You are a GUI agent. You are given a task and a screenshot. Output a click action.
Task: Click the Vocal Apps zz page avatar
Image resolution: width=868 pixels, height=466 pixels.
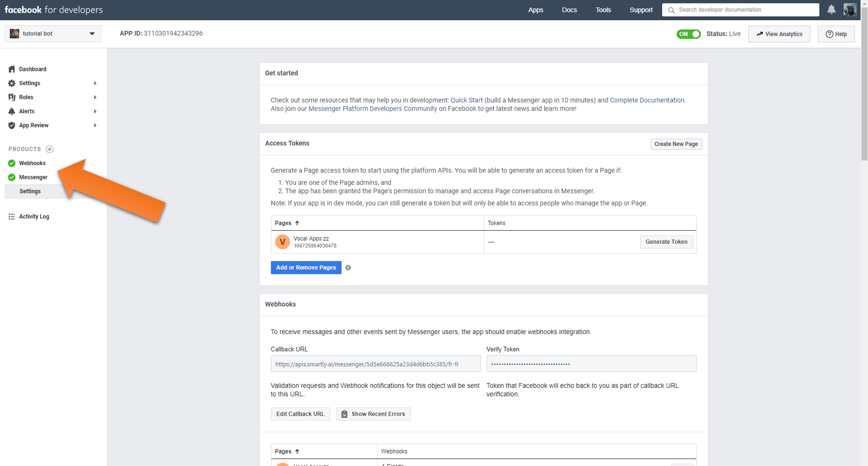click(x=283, y=242)
